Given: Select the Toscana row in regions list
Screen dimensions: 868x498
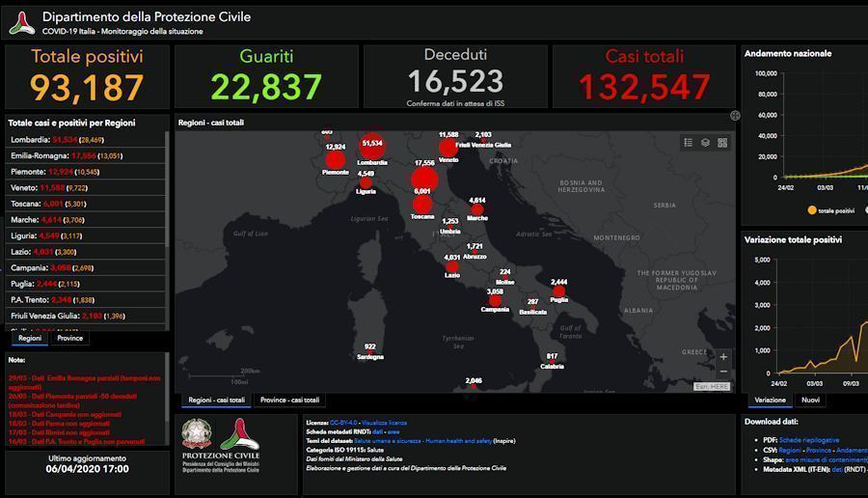Looking at the screenshot, I should click(85, 204).
